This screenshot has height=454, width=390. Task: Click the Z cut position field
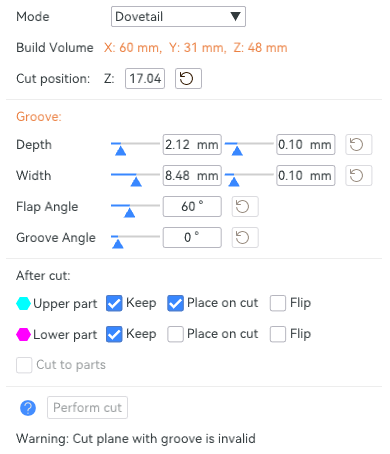click(x=145, y=79)
